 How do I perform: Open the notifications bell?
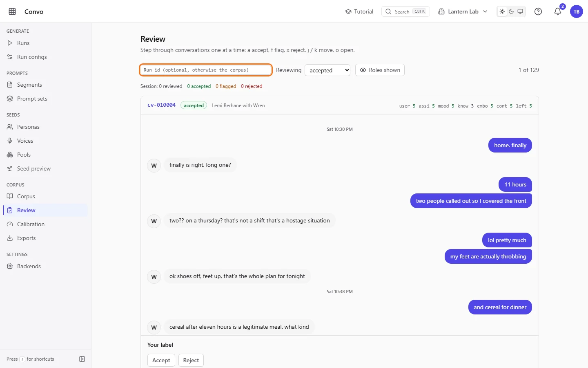pos(558,11)
